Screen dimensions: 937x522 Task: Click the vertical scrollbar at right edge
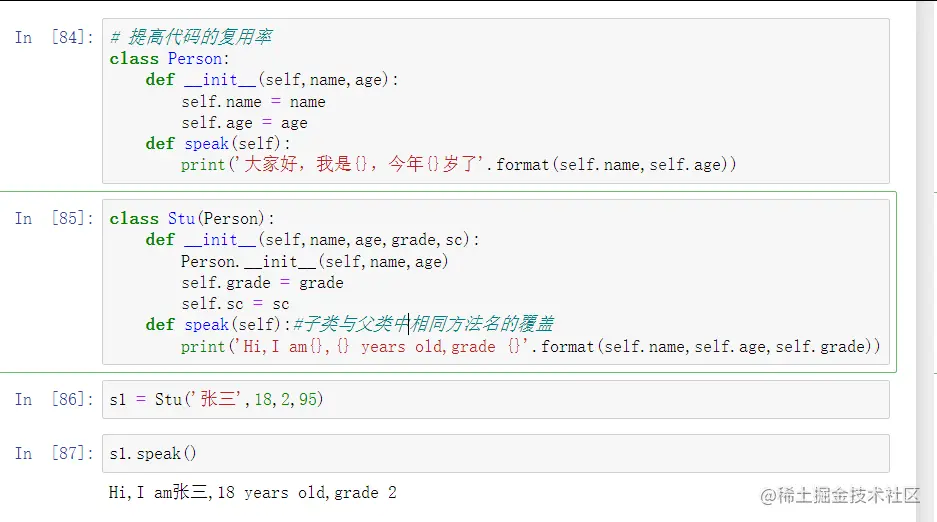click(x=926, y=261)
